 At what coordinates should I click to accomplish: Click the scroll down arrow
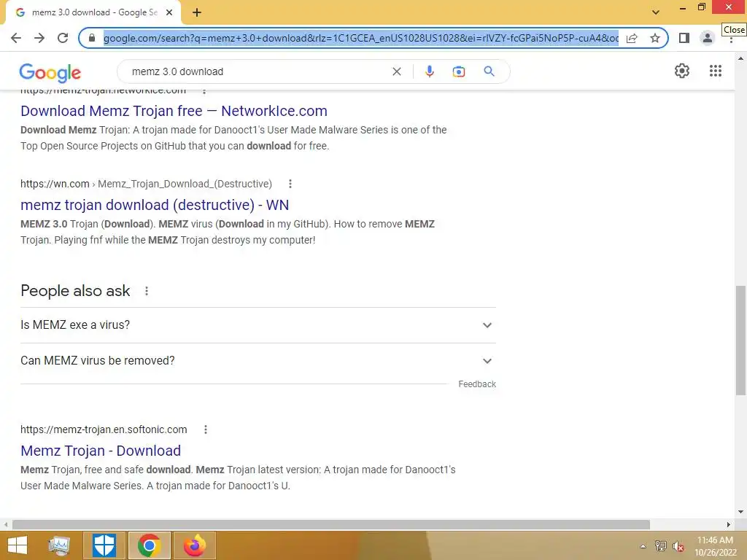[x=740, y=513]
